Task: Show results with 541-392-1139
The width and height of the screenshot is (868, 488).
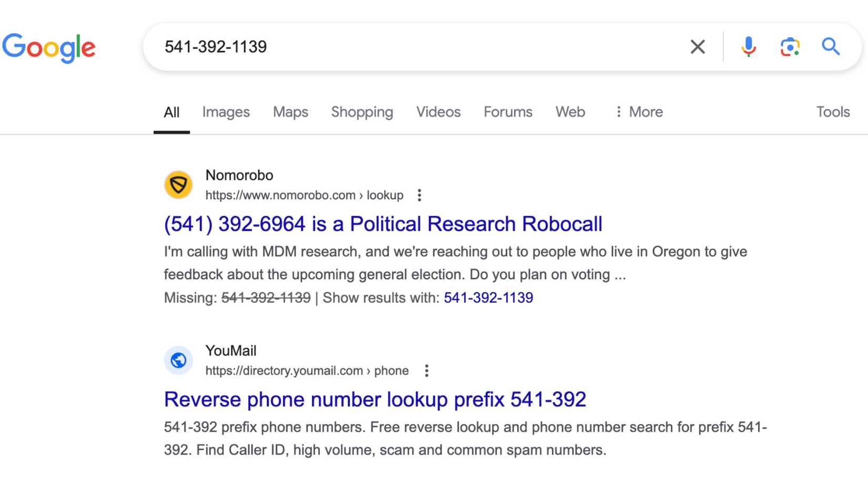Action: tap(488, 298)
